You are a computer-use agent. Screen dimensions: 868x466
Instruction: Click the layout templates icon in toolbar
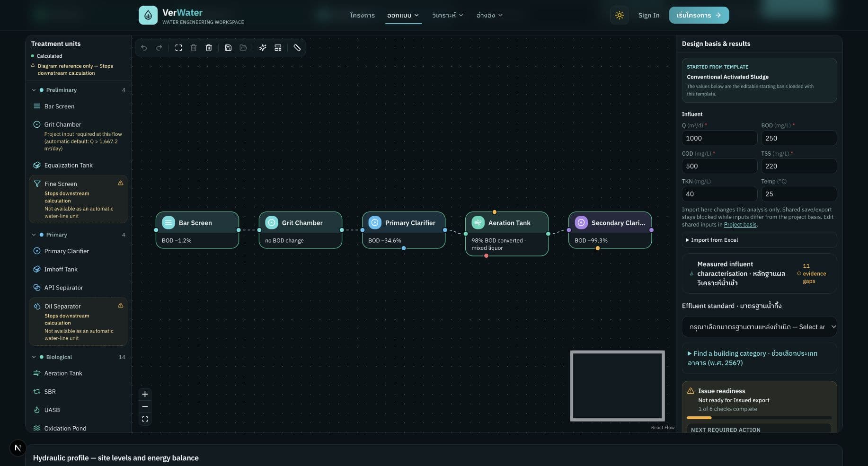pyautogui.click(x=278, y=48)
